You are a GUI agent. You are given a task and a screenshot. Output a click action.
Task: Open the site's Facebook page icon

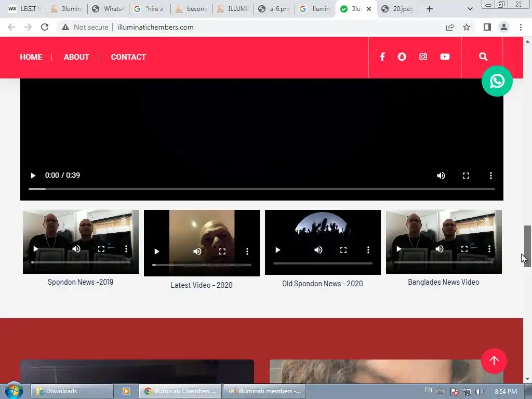(382, 57)
